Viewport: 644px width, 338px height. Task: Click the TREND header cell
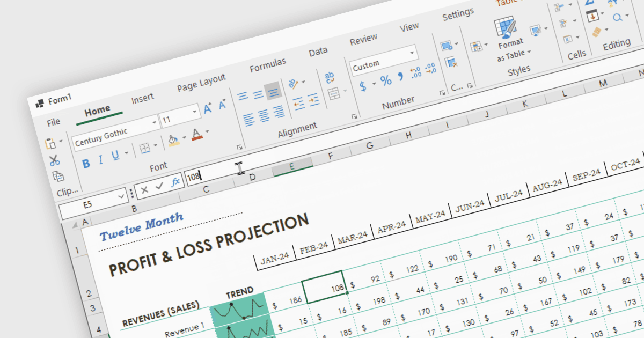click(239, 293)
